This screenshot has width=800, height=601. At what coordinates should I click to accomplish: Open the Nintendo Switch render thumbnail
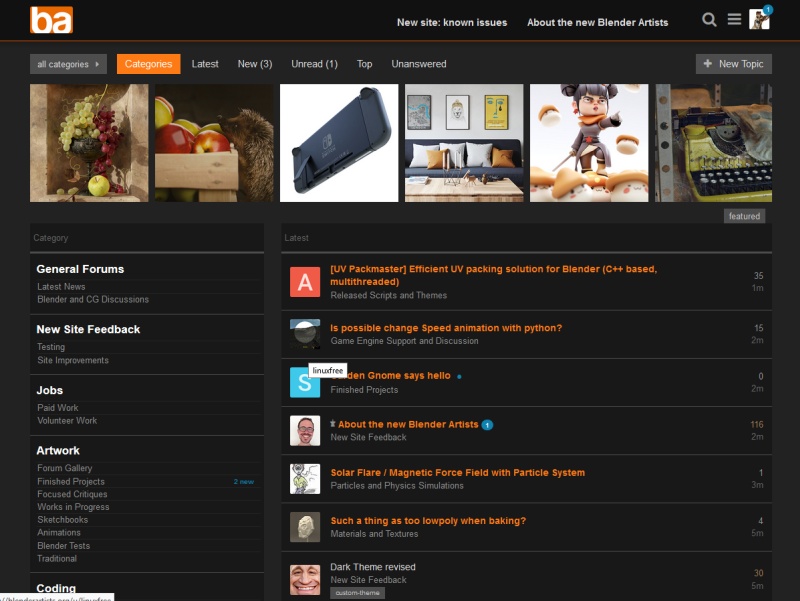tap(339, 143)
